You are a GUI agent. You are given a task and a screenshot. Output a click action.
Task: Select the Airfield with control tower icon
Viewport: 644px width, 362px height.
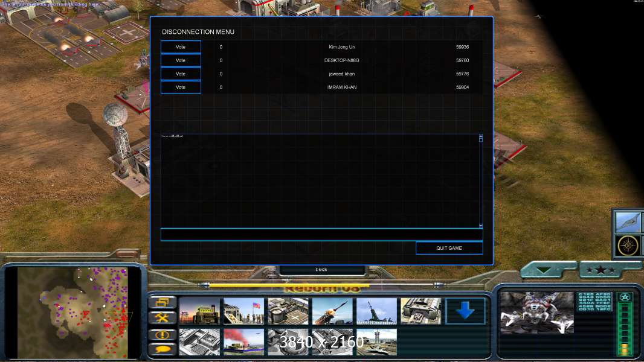[x=376, y=341]
